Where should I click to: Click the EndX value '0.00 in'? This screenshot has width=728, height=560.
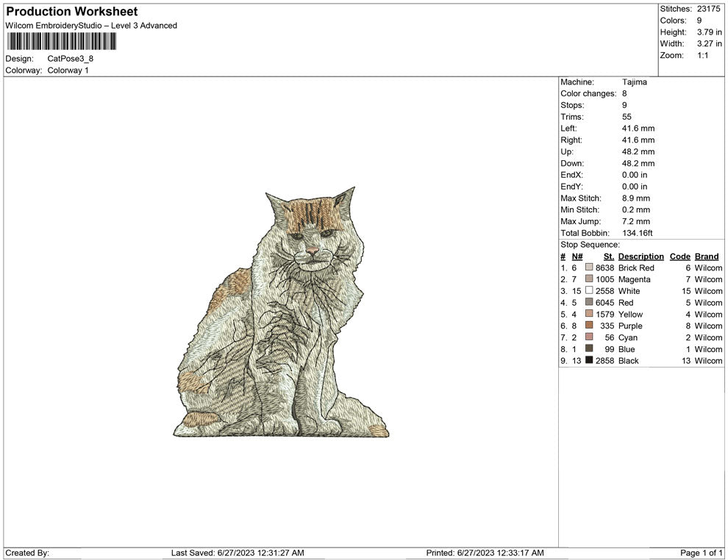pyautogui.click(x=634, y=175)
